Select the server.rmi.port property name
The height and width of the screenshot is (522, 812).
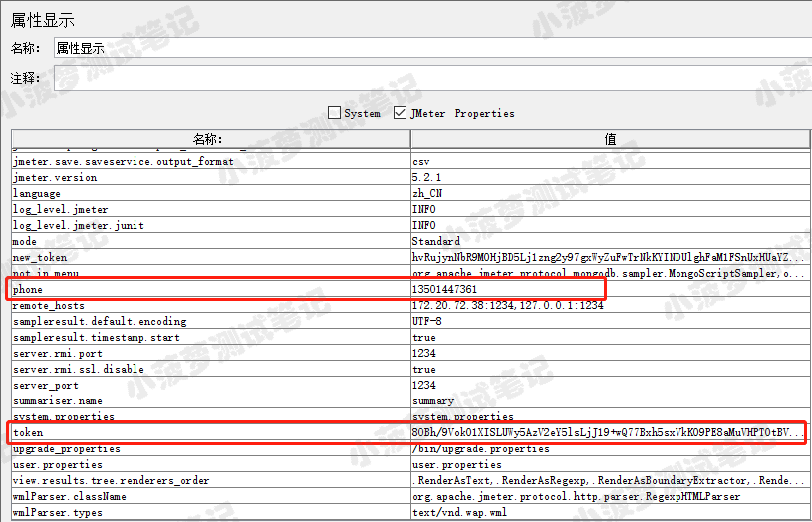coord(58,354)
